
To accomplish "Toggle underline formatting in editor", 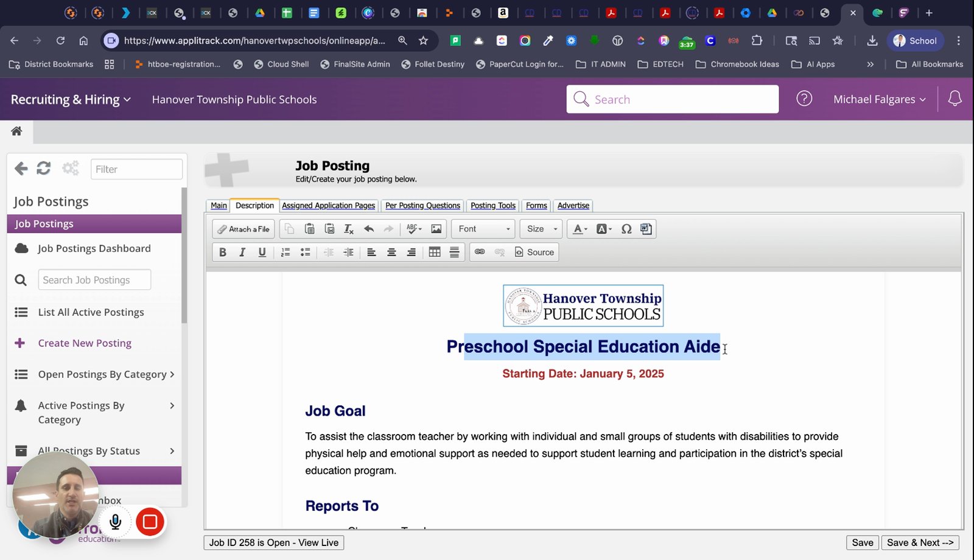I will coord(262,252).
